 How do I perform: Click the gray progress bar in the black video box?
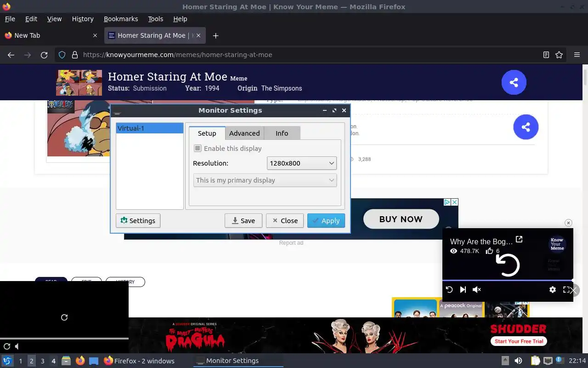click(64, 339)
